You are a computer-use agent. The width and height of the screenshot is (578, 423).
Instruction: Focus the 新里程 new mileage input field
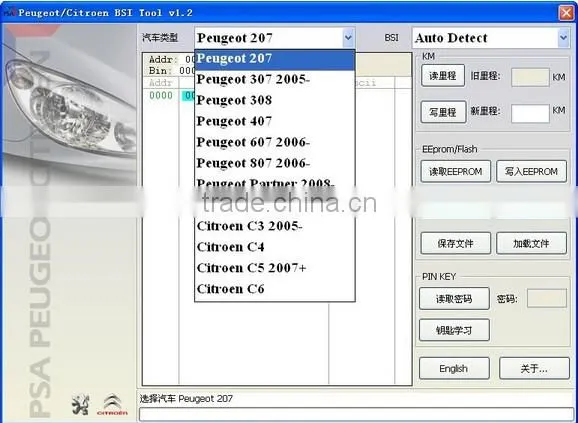[530, 113]
